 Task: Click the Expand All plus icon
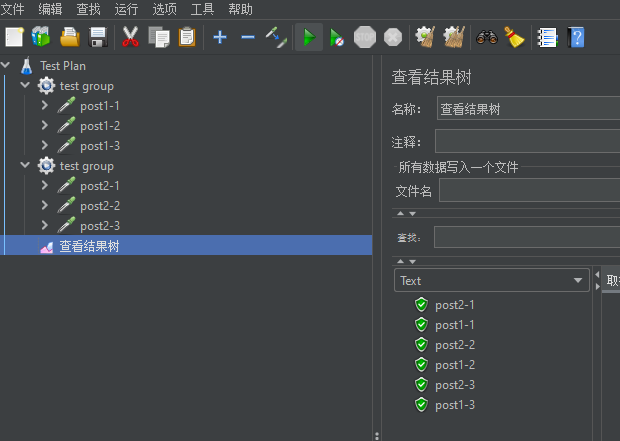click(x=220, y=37)
